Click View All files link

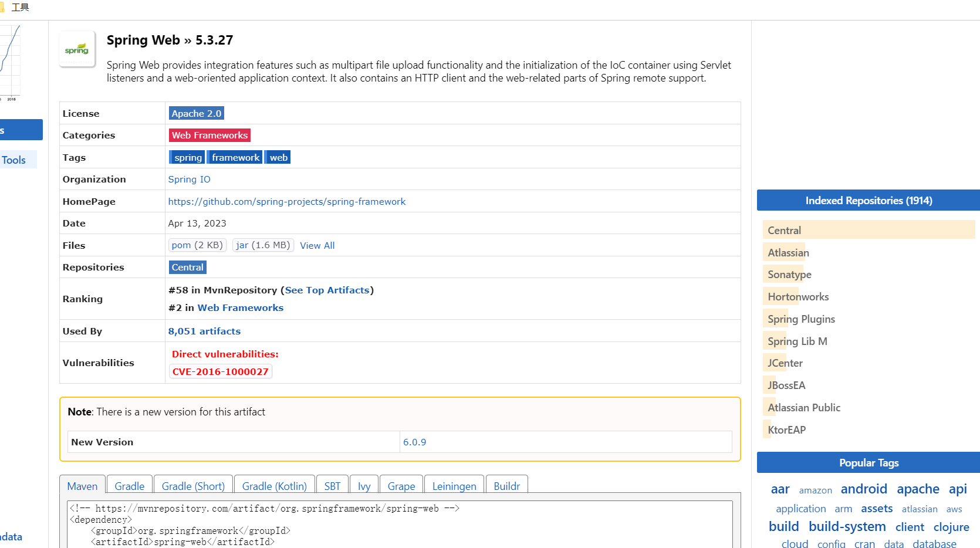tap(317, 245)
